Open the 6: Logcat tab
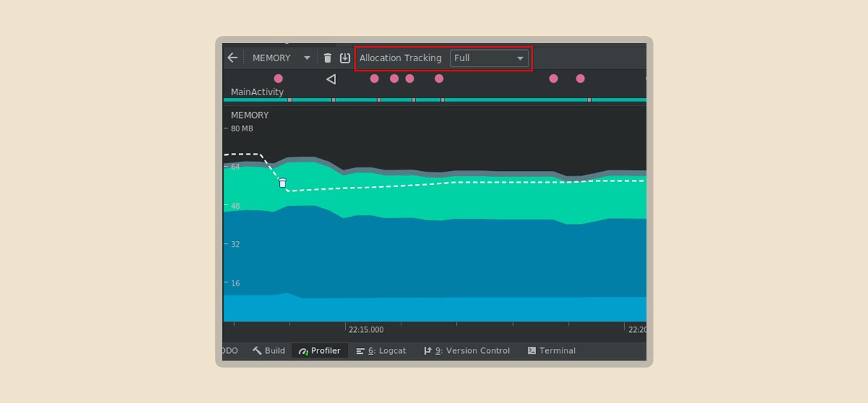This screenshot has width=868, height=403. (x=381, y=351)
